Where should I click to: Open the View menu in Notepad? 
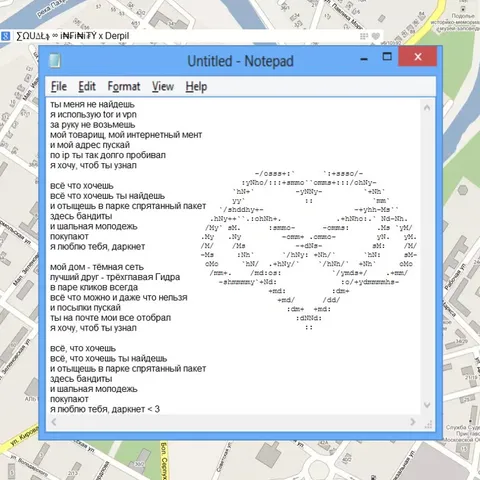[163, 87]
